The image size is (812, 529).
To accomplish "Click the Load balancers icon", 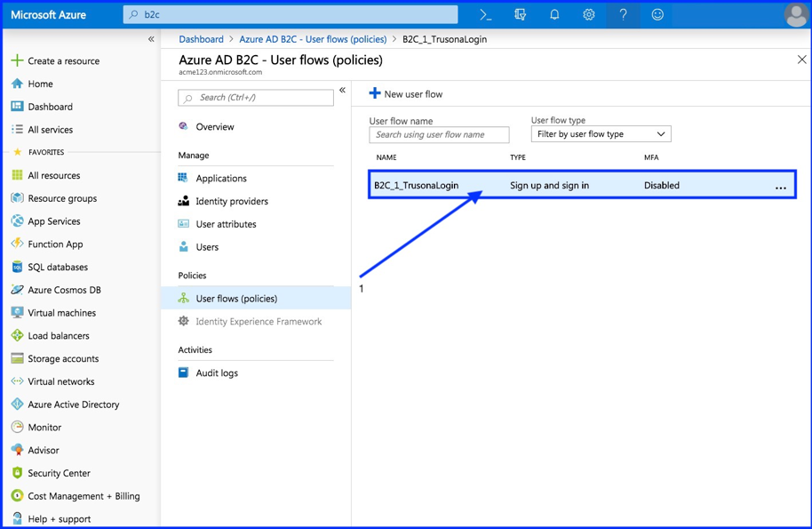I will coord(17,335).
